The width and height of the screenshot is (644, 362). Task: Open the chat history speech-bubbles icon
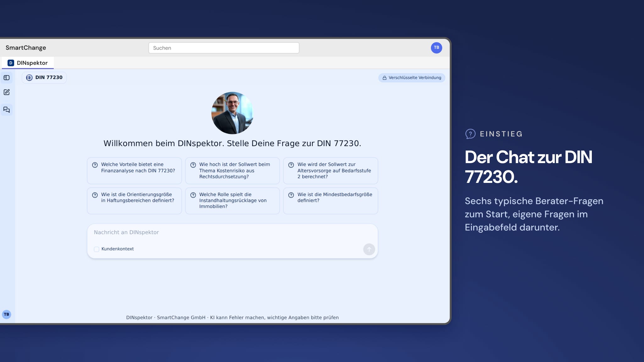click(7, 110)
